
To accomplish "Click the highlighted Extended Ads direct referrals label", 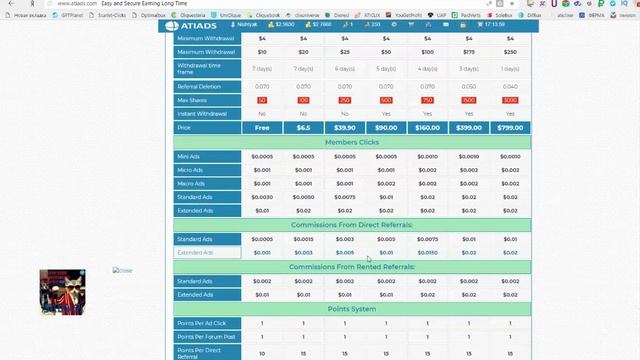I will (207, 253).
